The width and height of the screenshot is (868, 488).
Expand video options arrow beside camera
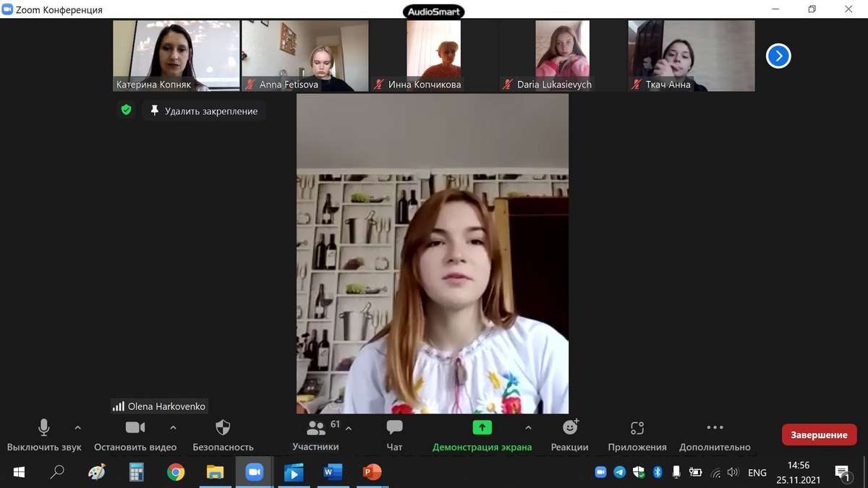[173, 427]
